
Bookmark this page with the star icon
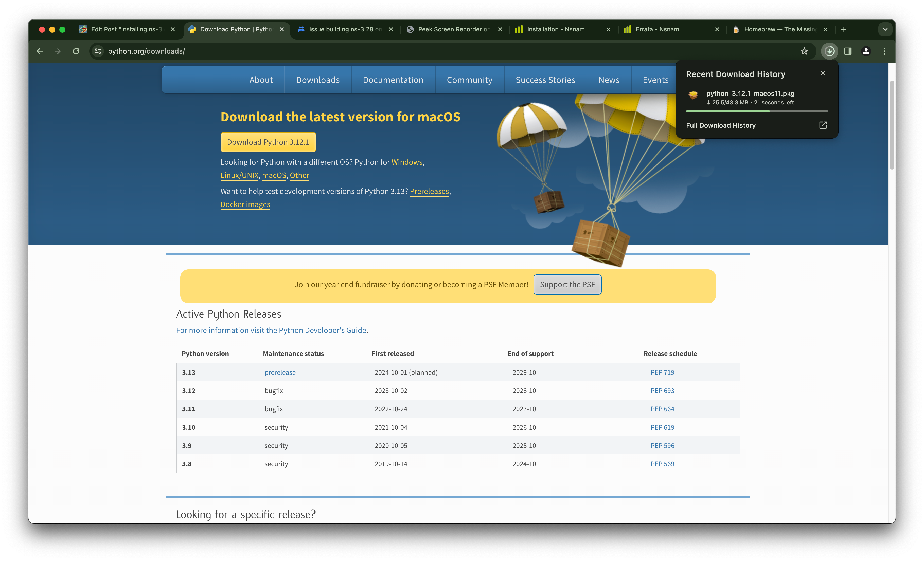coord(804,51)
